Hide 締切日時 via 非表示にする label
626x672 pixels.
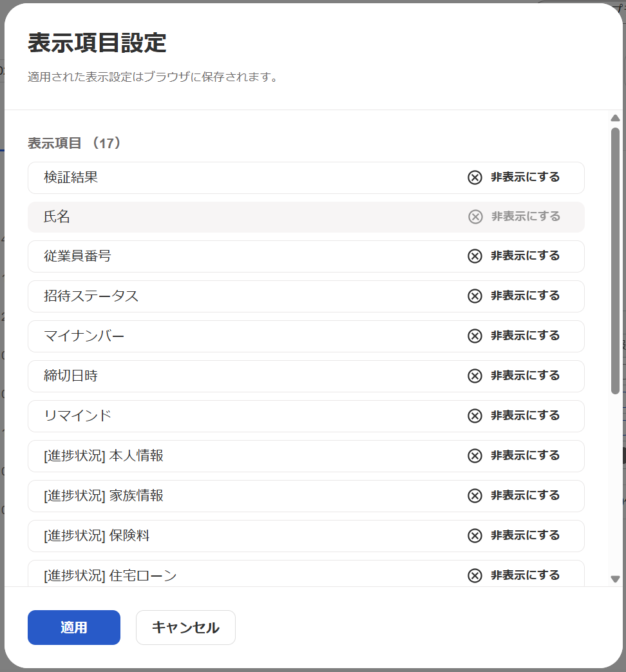pos(526,376)
